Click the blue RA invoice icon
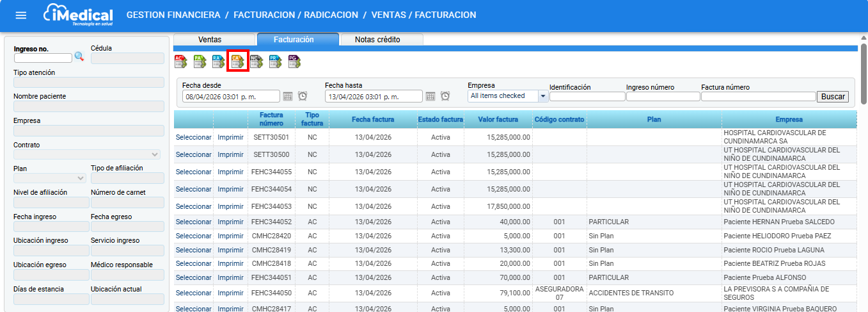Screen dimensions: 868x312 point(219,62)
